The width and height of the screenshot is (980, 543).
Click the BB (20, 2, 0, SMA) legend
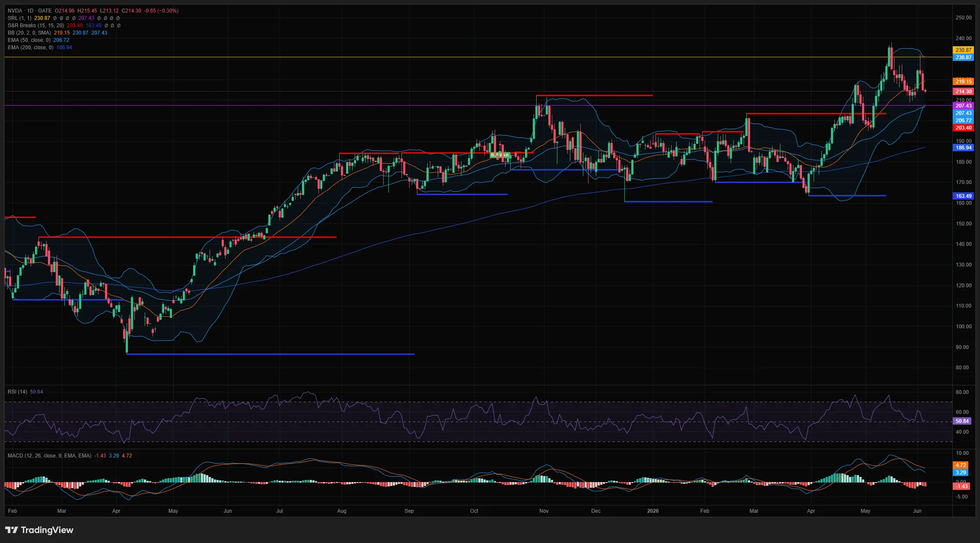[29, 33]
